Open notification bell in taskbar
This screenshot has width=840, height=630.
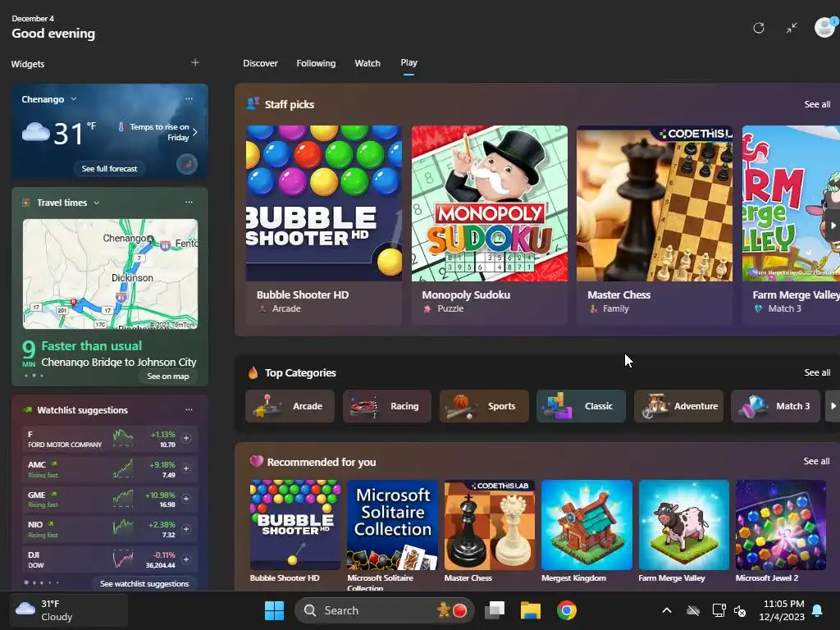click(x=818, y=610)
